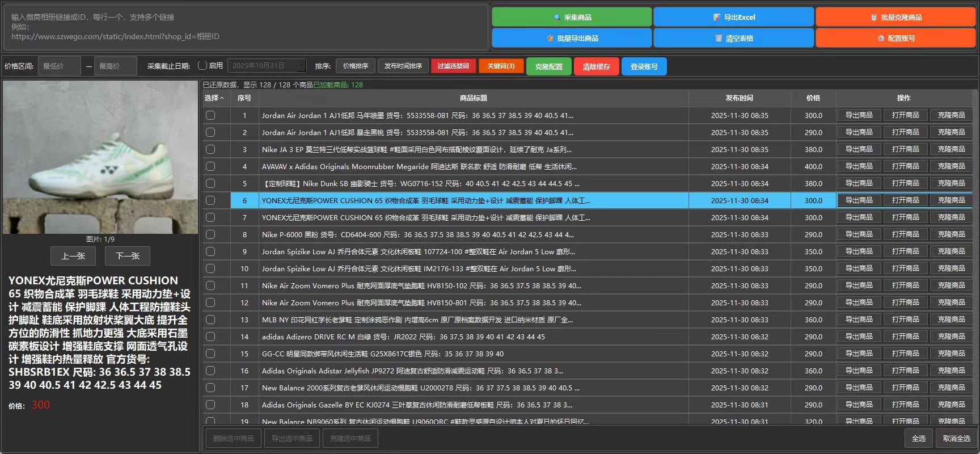The height and width of the screenshot is (454, 980).
Task: Click the 全选 select all button
Action: [919, 439]
